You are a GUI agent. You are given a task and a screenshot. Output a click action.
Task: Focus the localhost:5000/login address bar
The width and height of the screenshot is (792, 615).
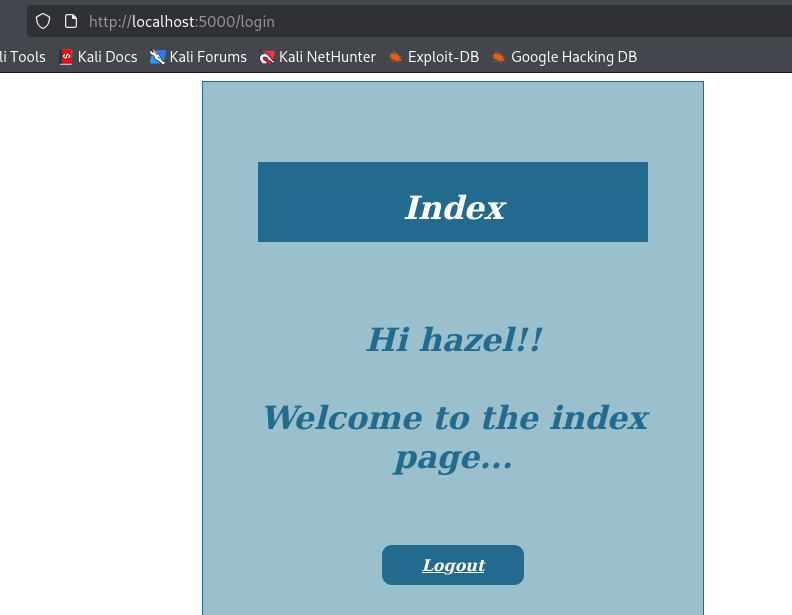pos(400,21)
